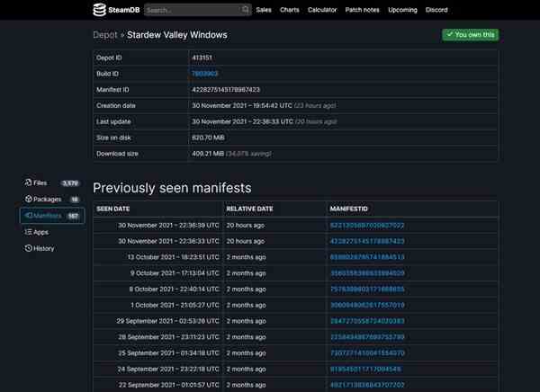Open the Upcoming page
The width and height of the screenshot is (540, 392).
coord(402,10)
